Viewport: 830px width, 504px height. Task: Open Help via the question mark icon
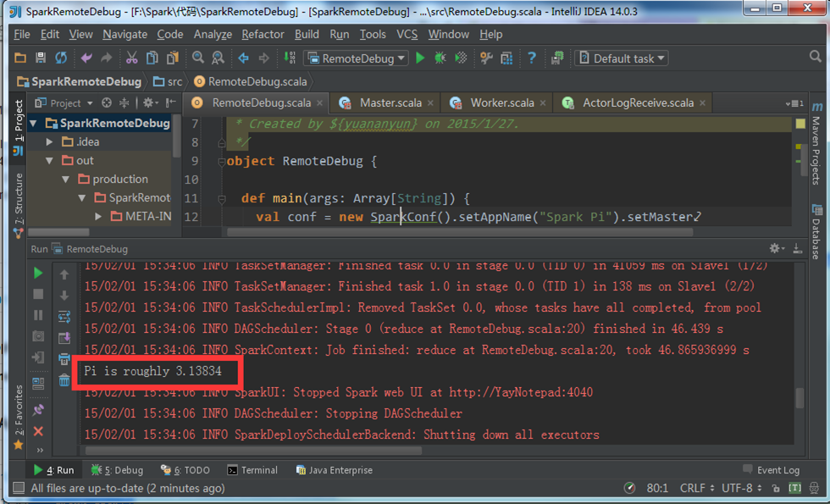(532, 58)
